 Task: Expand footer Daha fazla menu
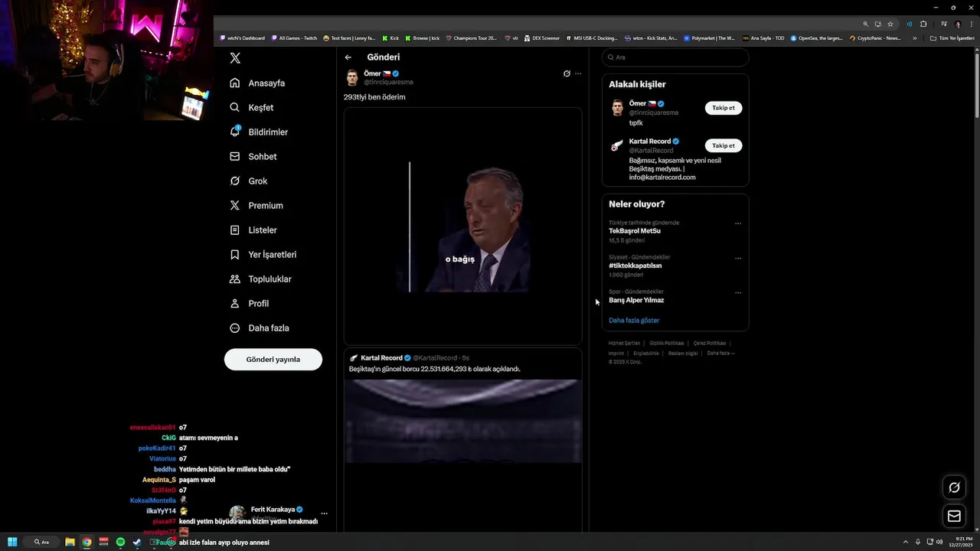(720, 353)
